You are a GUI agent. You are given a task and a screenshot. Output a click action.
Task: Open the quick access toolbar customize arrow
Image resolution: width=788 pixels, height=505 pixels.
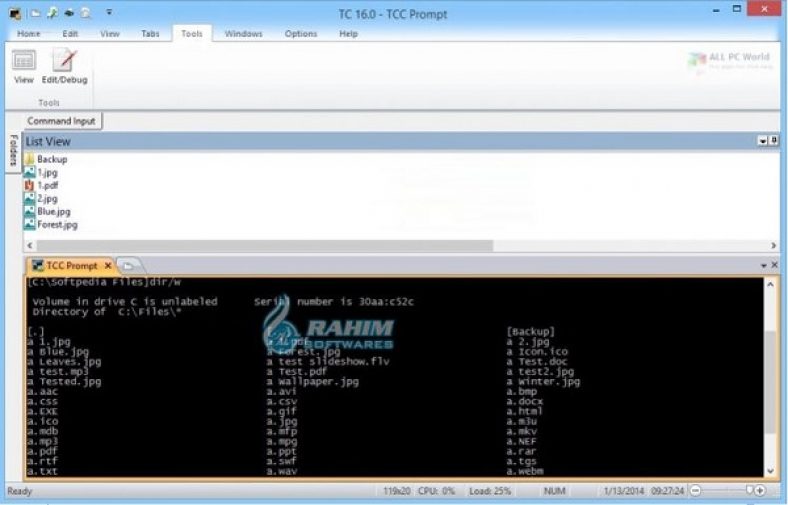pyautogui.click(x=109, y=12)
